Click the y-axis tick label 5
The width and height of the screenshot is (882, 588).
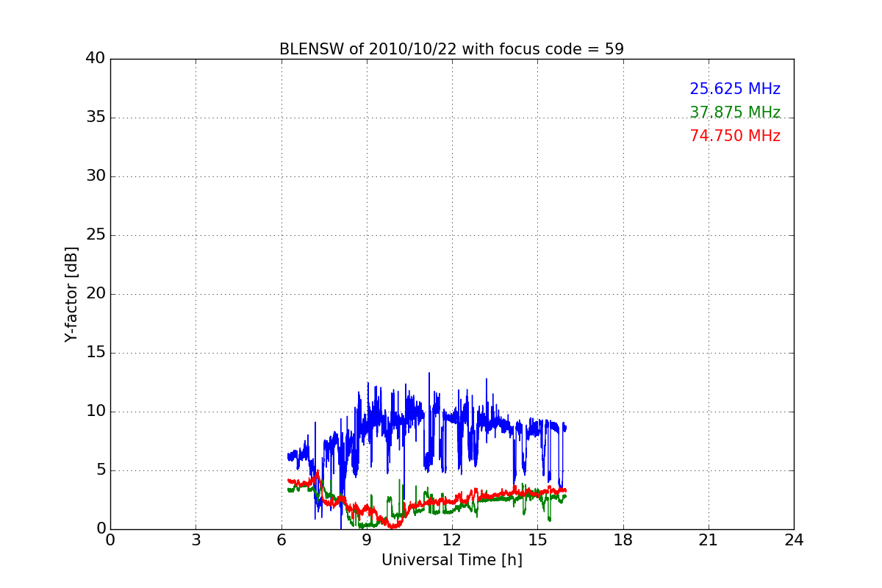point(101,470)
